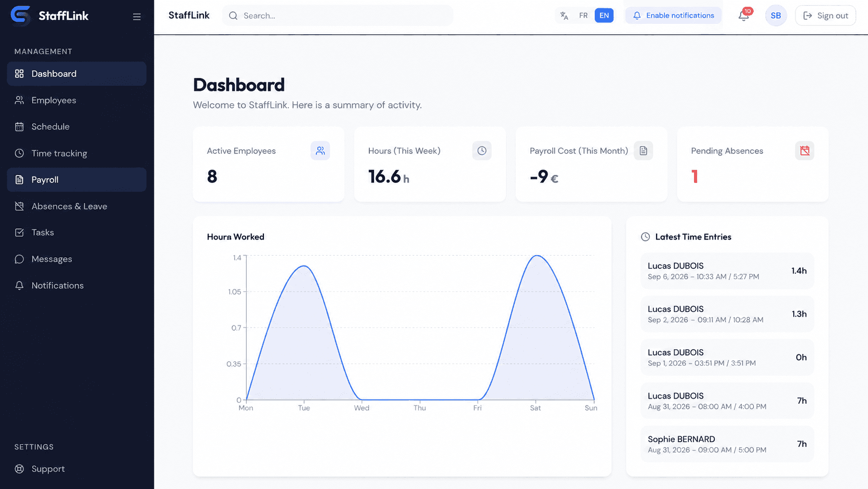Screen dimensions: 868x489
Task: Click the Hours Worked chart title
Action: 235,237
